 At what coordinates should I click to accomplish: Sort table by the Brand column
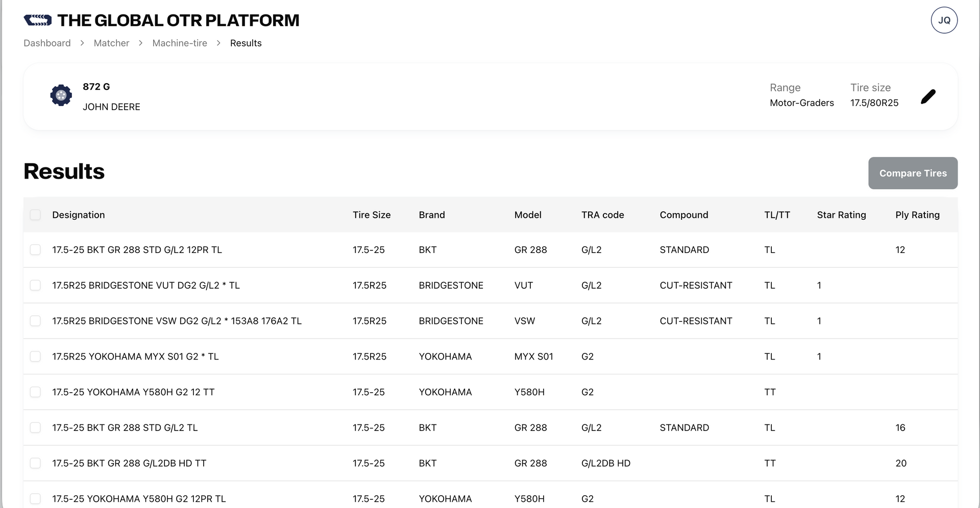point(432,215)
